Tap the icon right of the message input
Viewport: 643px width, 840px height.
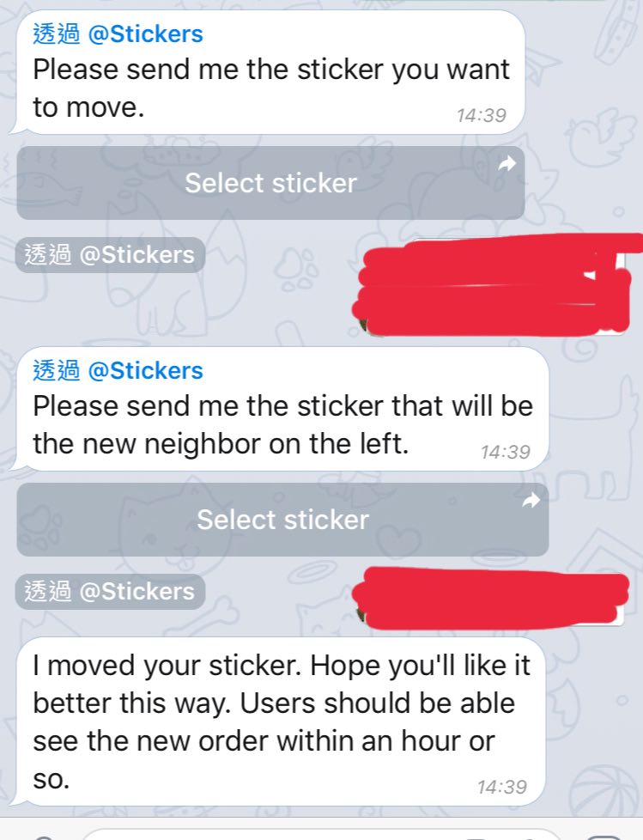tap(605, 837)
